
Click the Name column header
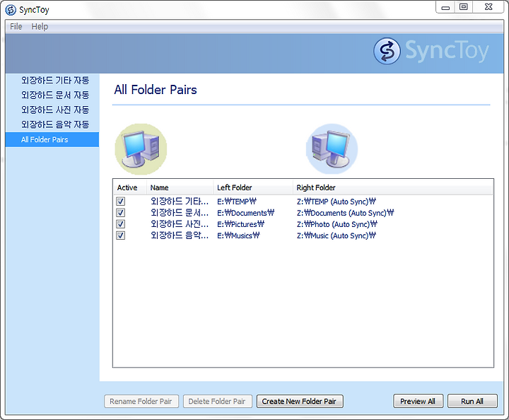click(180, 187)
